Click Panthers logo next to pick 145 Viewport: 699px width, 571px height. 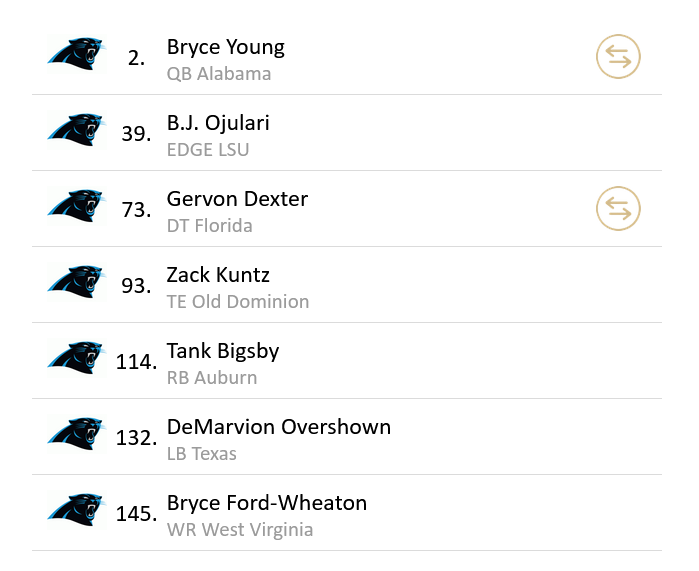pyautogui.click(x=76, y=510)
